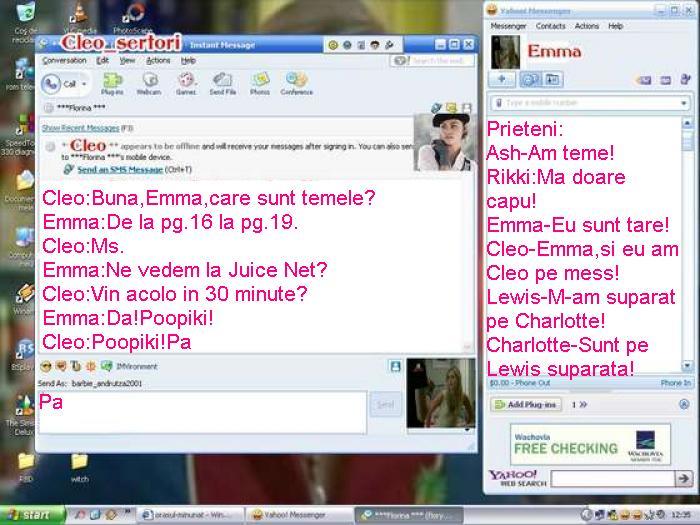Click the message typing box containing Pa
The width and height of the screenshot is (700, 525).
200,410
